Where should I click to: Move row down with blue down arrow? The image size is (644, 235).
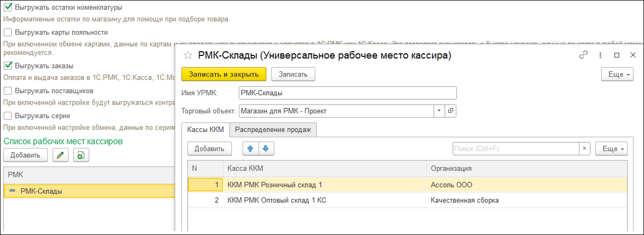[x=266, y=149]
